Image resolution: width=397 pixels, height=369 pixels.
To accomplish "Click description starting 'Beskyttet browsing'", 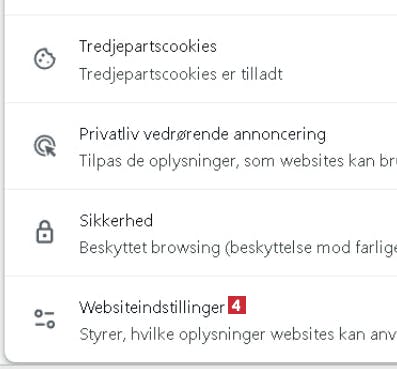I will tap(238, 248).
